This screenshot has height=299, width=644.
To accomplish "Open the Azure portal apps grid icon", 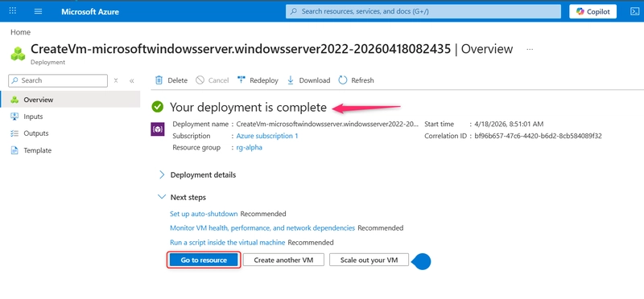I will [13, 11].
